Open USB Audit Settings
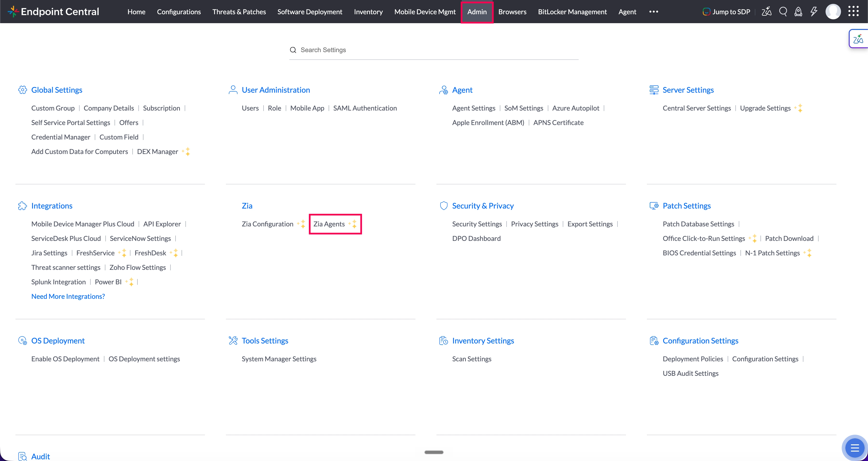The height and width of the screenshot is (461, 868). coord(691,373)
